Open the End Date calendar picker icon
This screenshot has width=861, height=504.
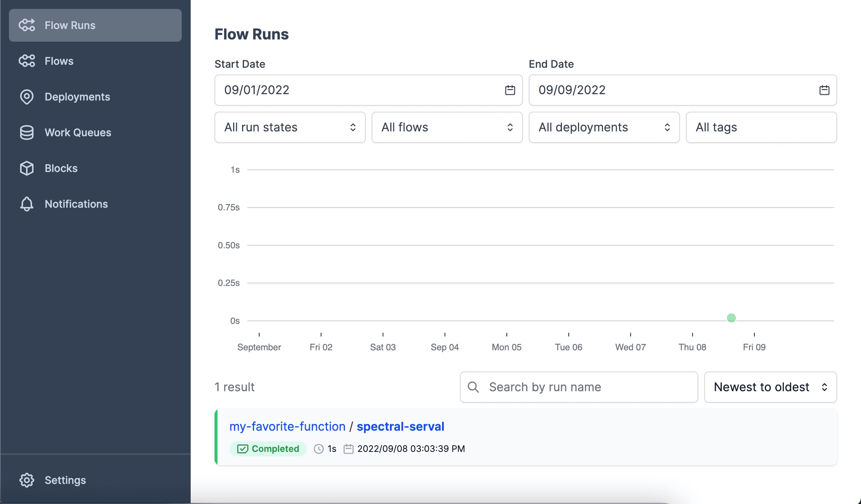coord(824,90)
